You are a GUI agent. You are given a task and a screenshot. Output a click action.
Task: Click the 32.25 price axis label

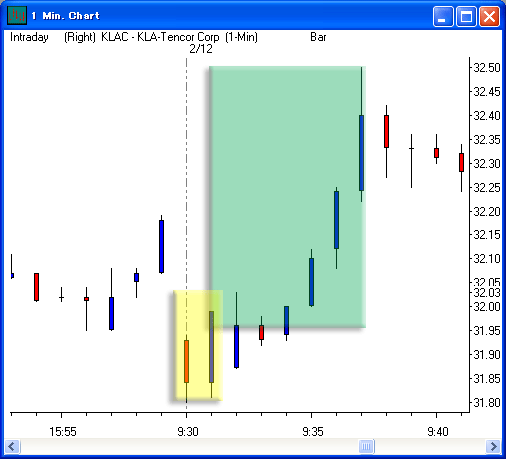point(487,188)
